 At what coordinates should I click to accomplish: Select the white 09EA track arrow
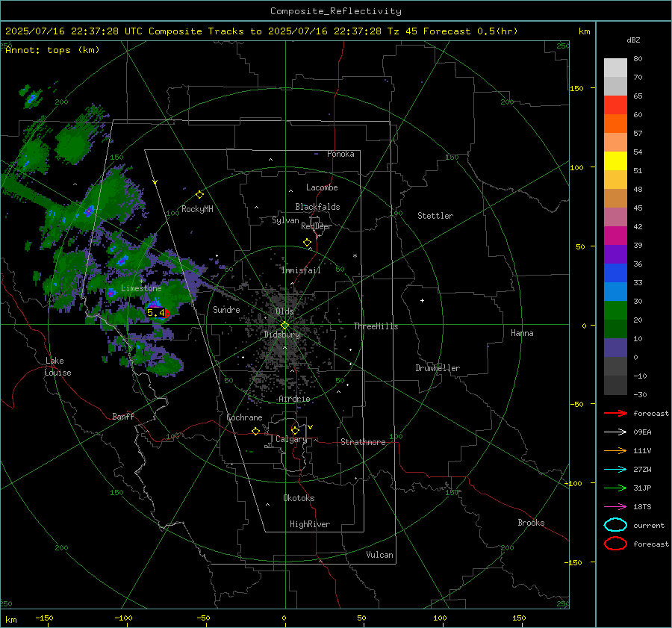pyautogui.click(x=615, y=432)
